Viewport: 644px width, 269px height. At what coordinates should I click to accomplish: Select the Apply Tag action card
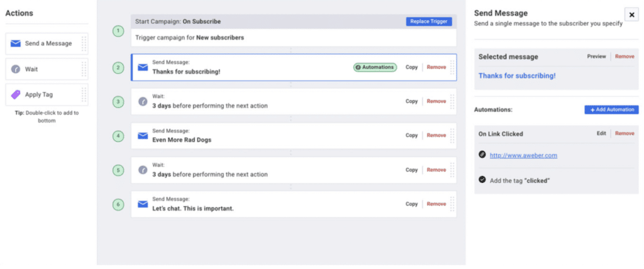(x=47, y=94)
